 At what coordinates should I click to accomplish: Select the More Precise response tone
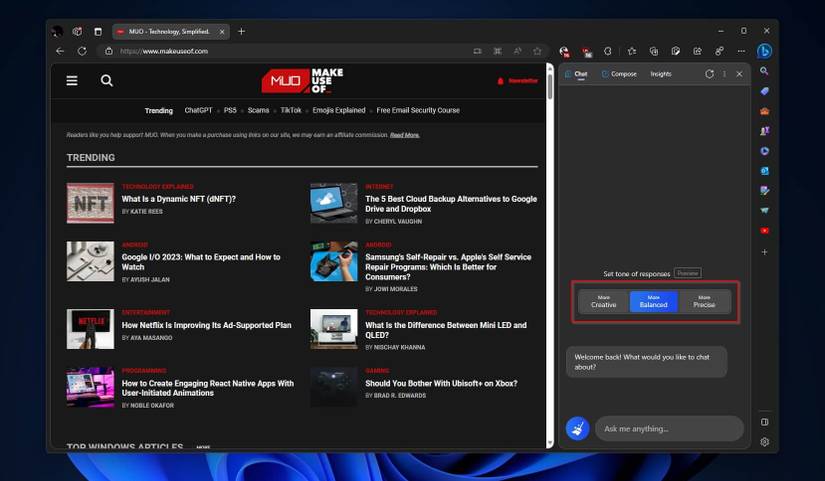[704, 301]
